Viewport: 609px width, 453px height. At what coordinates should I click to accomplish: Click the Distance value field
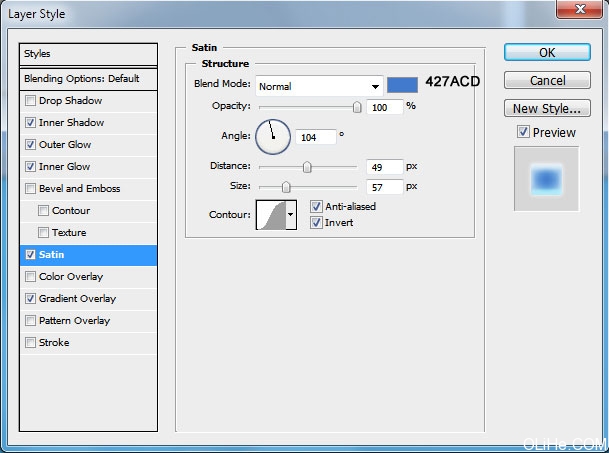point(385,167)
